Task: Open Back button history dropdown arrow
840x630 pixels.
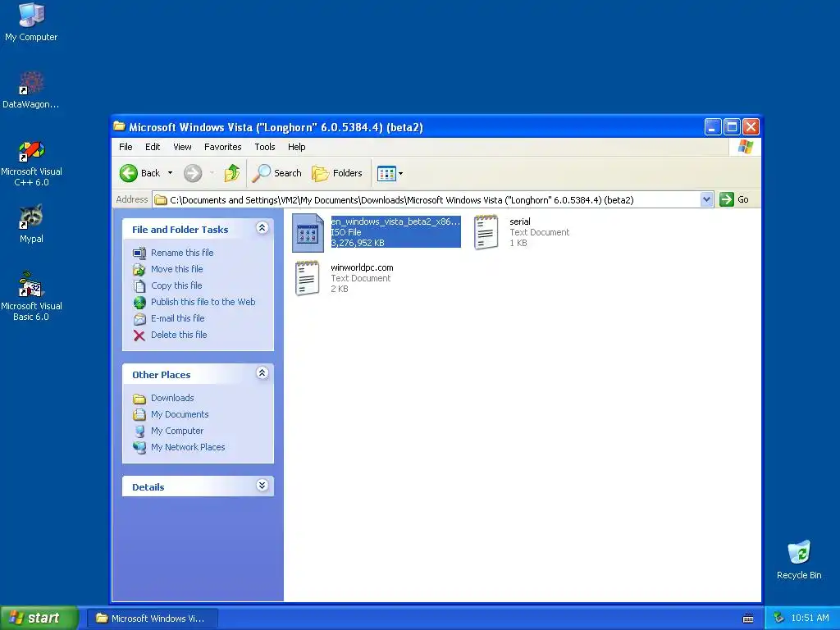Action: [171, 173]
